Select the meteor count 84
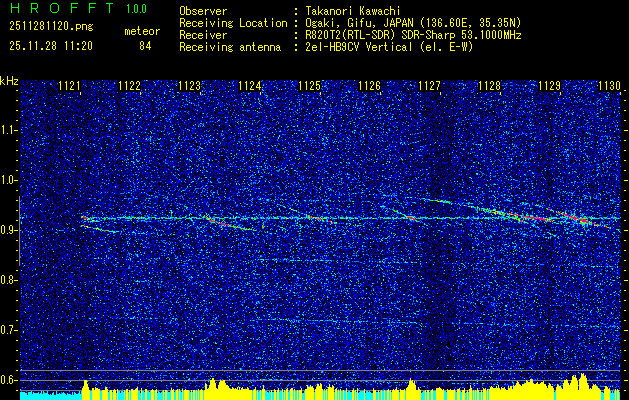Viewport: 629px width, 400px height. point(145,46)
